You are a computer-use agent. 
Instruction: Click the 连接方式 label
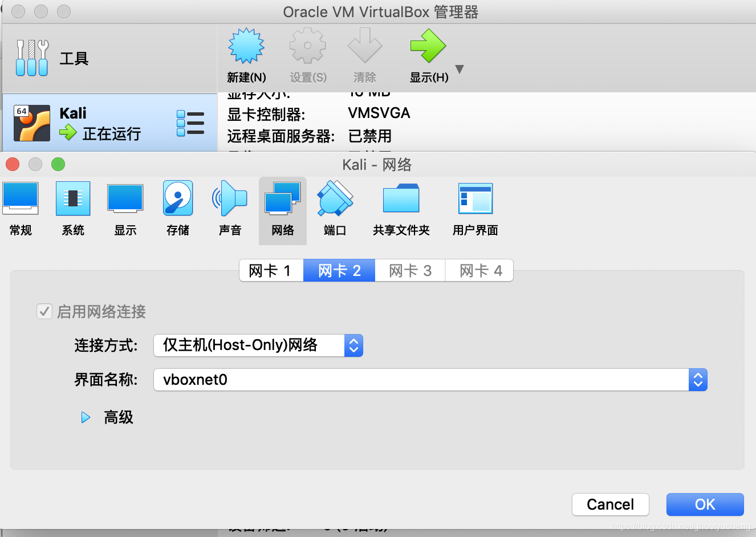(x=106, y=345)
